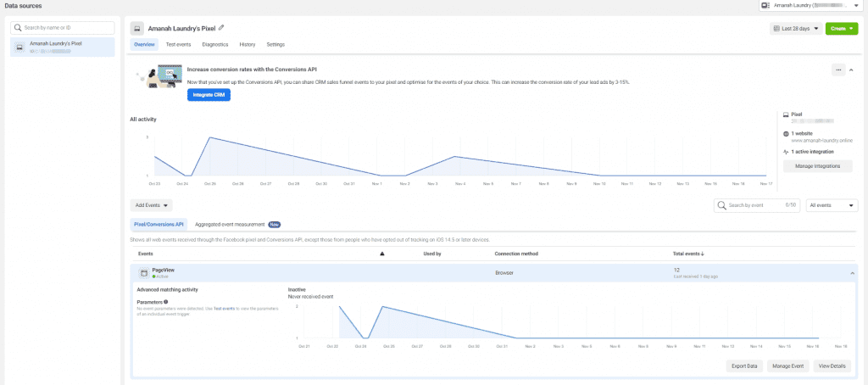
Task: Collapse the PageView event row
Action: (851, 272)
